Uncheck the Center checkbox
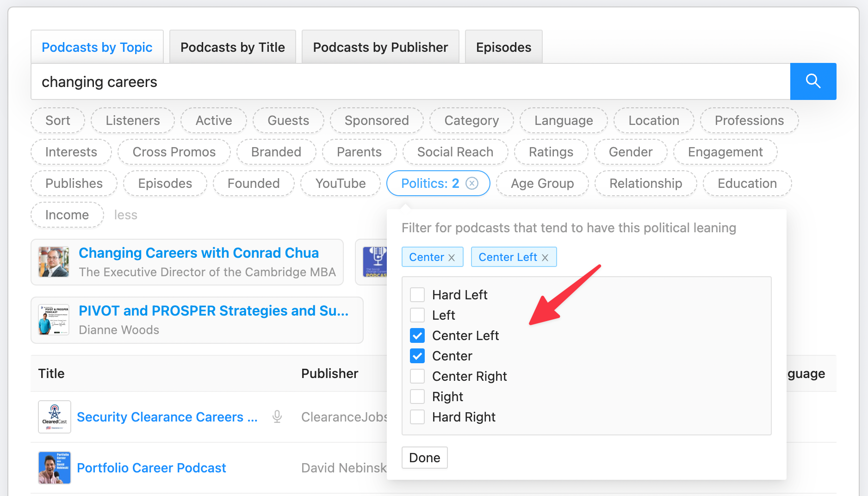This screenshot has height=496, width=868. click(x=417, y=356)
